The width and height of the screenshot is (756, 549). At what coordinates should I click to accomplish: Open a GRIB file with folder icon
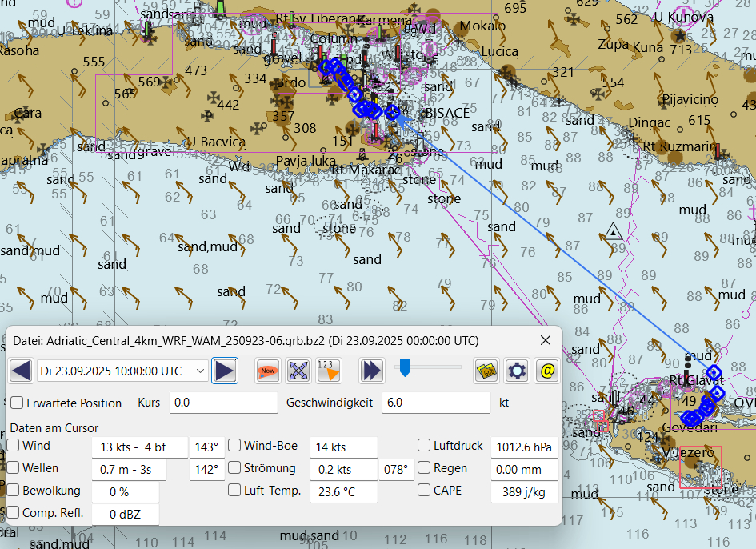[486, 371]
